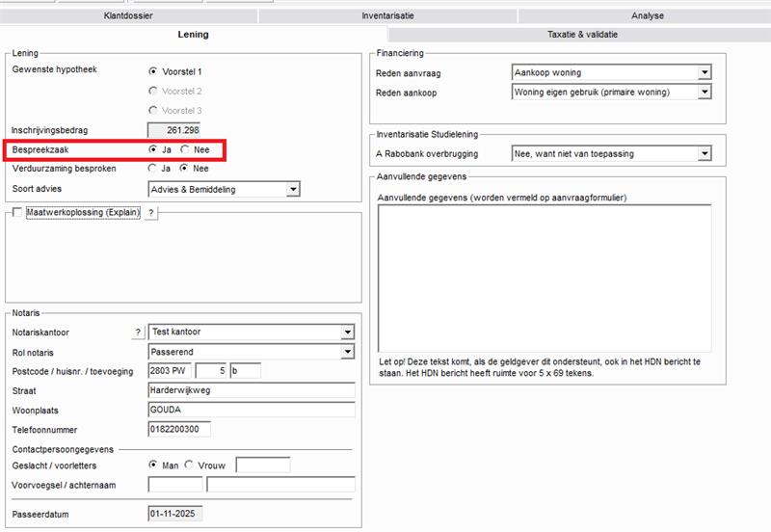This screenshot has height=532, width=771.
Task: Click the question mark beside Notariskantoor
Action: 138,332
